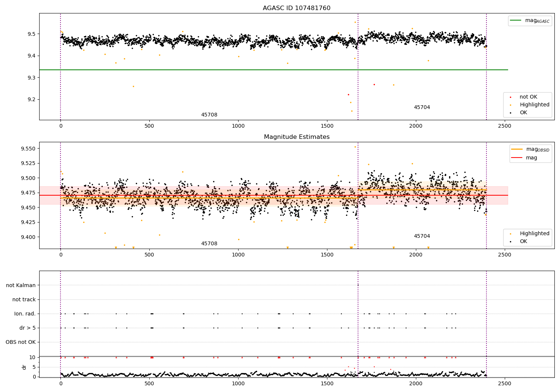Click the Magnitude Estimates title
Screen dimensions: 560x392
(x=296, y=137)
